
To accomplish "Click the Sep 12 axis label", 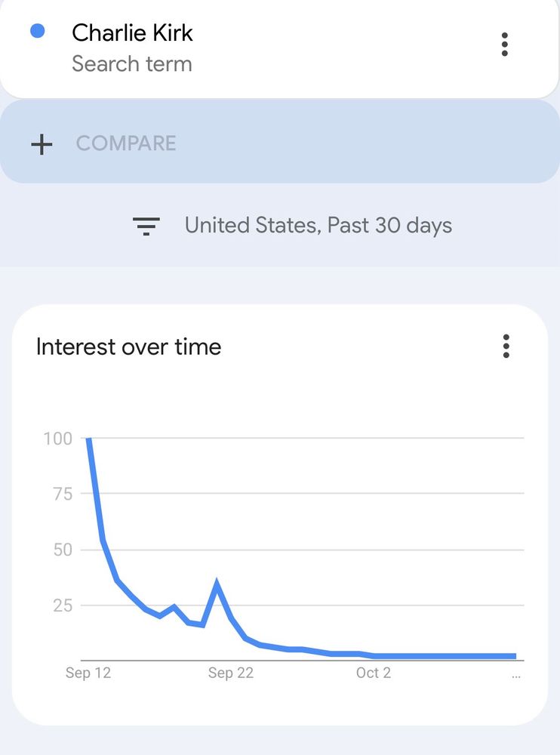I will [88, 673].
